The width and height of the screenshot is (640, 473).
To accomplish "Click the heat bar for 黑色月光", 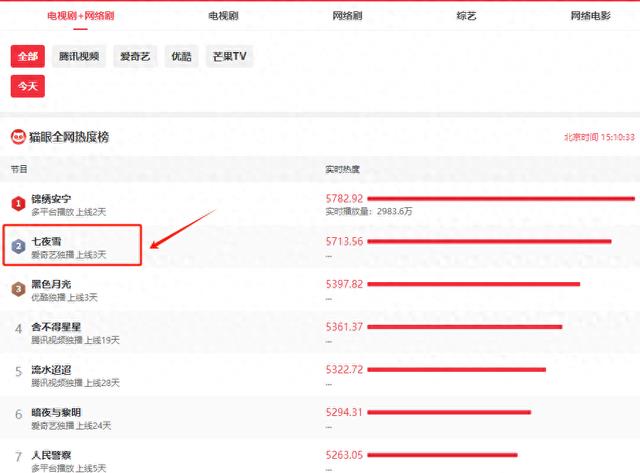I will [x=474, y=284].
